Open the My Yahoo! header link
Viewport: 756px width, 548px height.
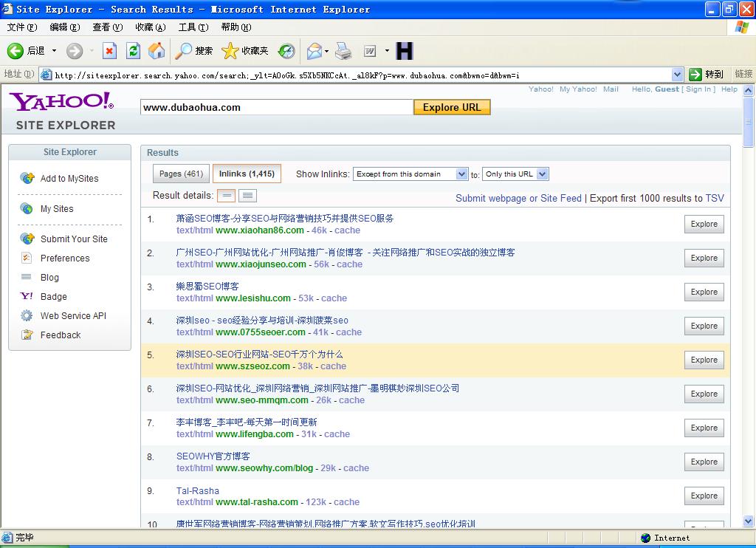(578, 89)
